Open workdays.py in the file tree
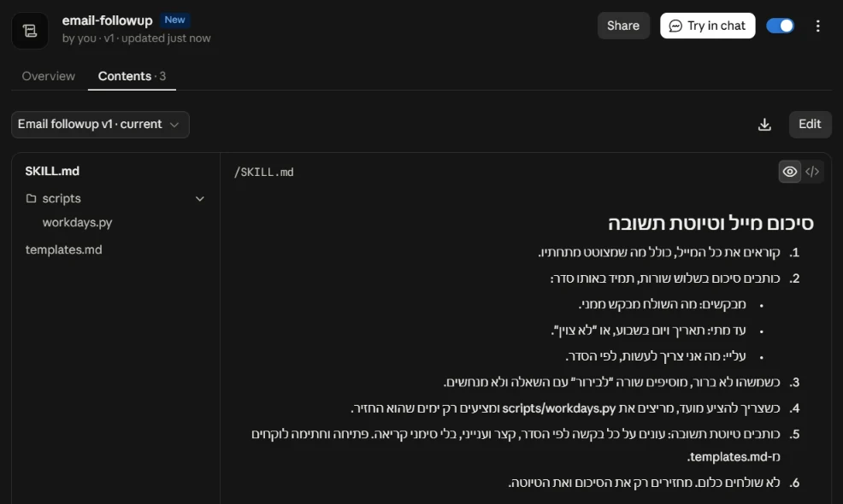 pos(77,222)
